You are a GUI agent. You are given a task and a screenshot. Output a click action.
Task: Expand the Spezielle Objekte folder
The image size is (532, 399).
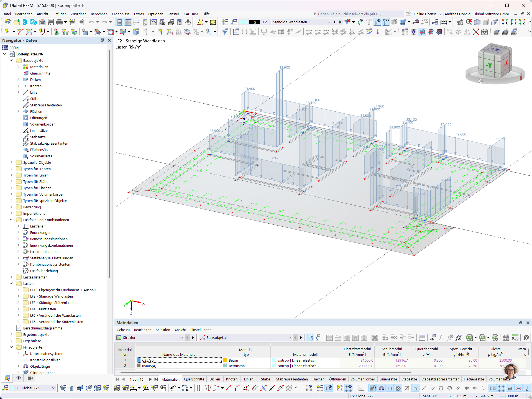(x=11, y=162)
